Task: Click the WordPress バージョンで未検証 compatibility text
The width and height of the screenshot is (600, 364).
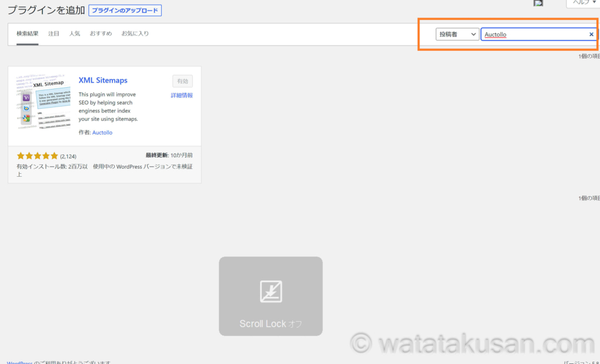Action: pos(143,167)
